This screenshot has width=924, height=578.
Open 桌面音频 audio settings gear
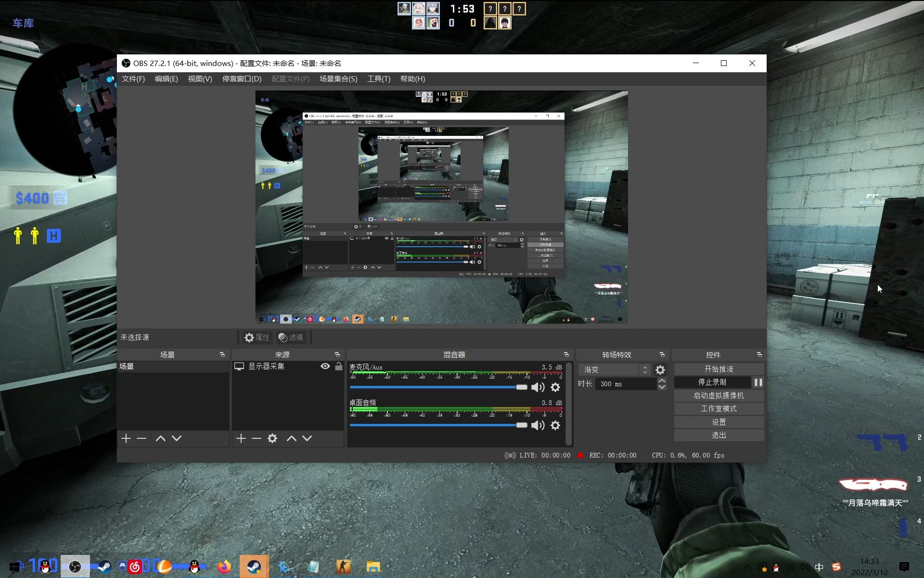click(555, 425)
